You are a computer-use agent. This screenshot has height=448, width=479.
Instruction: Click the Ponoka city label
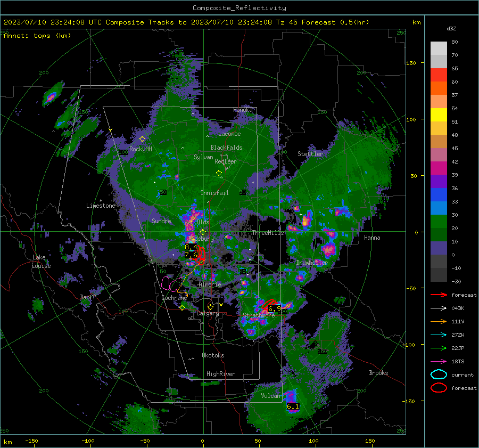coord(243,110)
